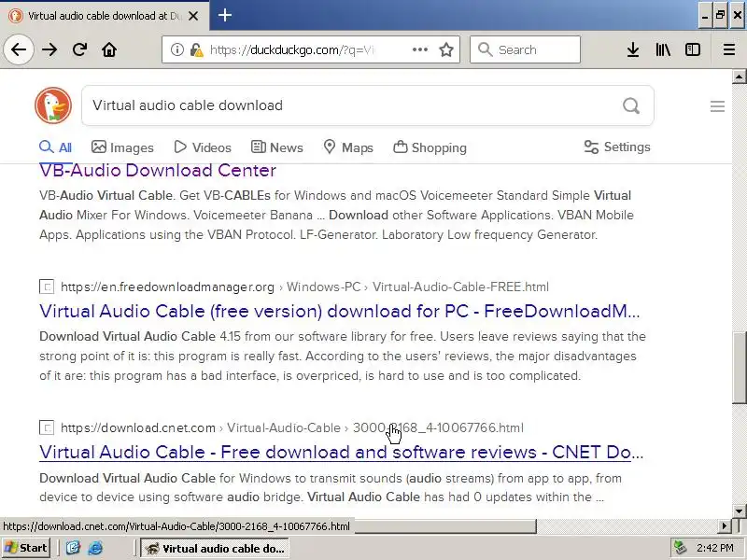This screenshot has width=747, height=560.
Task: Click the Firefox taskbar button
Action: pyautogui.click(x=214, y=548)
